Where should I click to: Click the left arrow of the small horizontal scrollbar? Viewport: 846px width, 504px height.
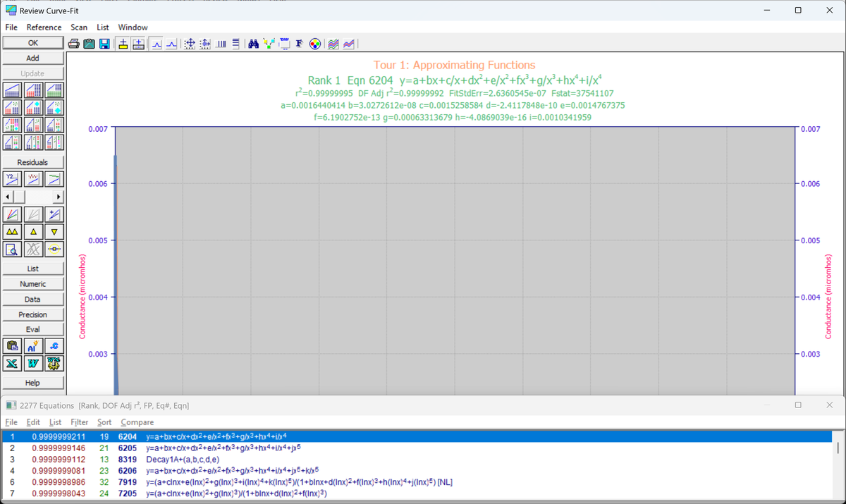(8, 196)
